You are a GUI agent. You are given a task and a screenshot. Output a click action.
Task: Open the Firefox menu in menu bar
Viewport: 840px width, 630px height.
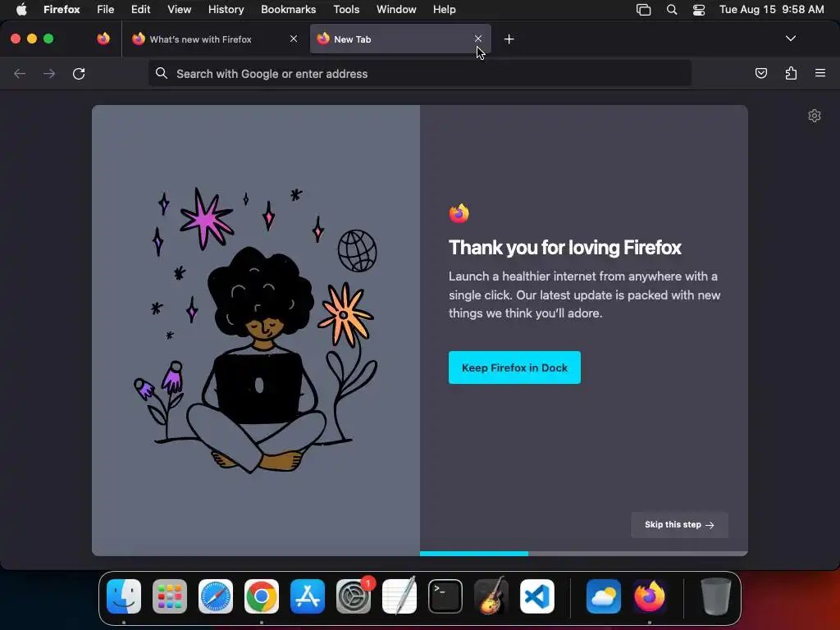pos(62,9)
